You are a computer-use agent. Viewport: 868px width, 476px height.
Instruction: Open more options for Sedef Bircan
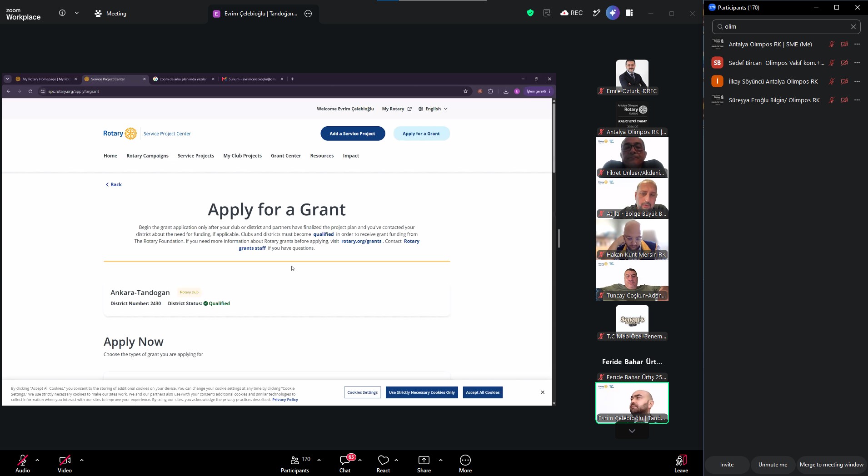[x=857, y=63]
